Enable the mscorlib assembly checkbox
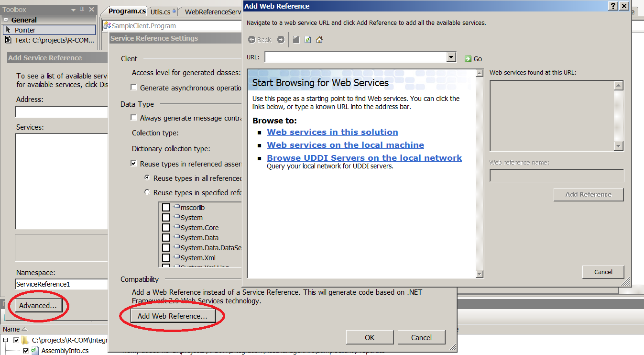The width and height of the screenshot is (644, 355). [167, 207]
